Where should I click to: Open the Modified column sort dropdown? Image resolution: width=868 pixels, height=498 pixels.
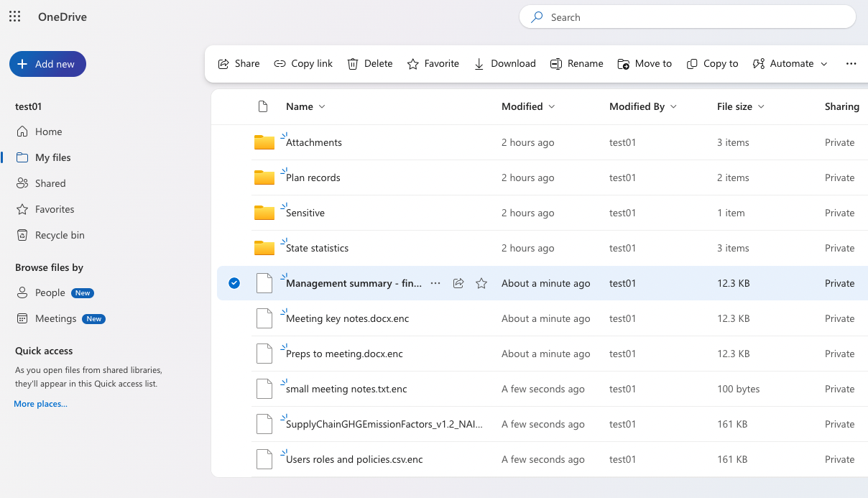[x=552, y=106]
